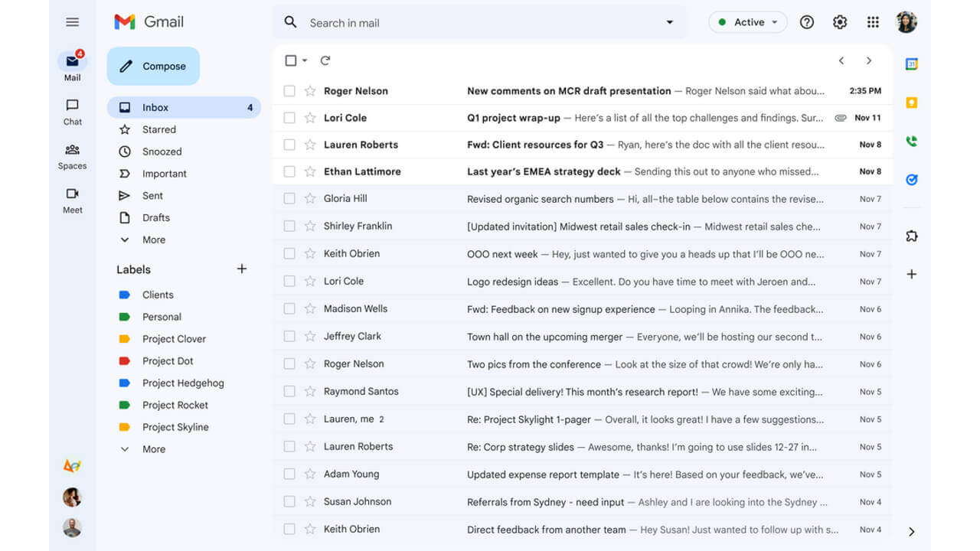This screenshot has height=551, width=980.
Task: Check the select-all checkbox above the email list
Action: pos(289,60)
